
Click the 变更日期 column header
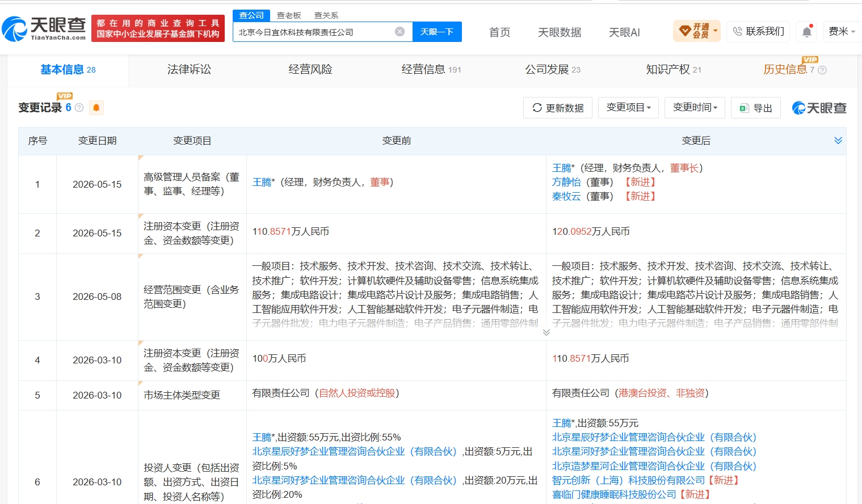pos(97,141)
